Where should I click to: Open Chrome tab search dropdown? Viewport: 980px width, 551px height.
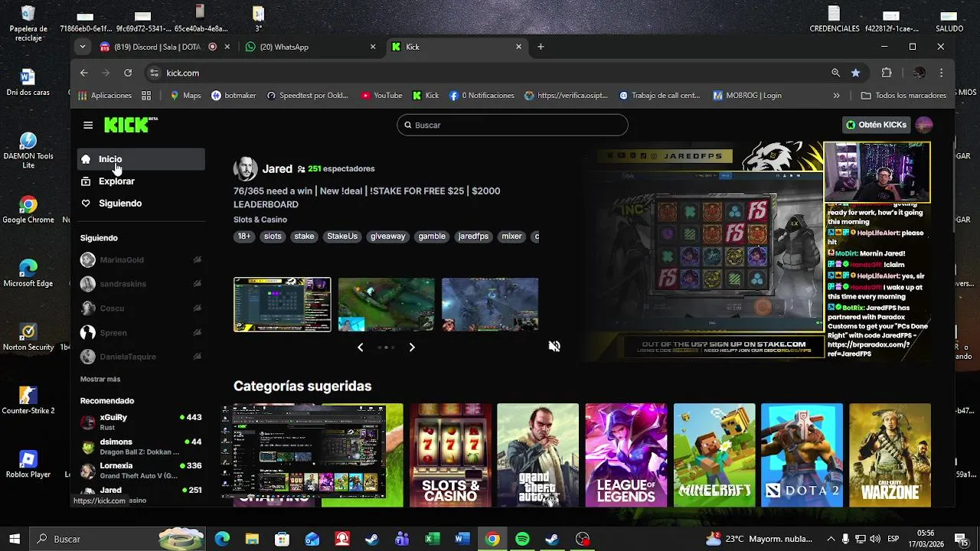(82, 47)
